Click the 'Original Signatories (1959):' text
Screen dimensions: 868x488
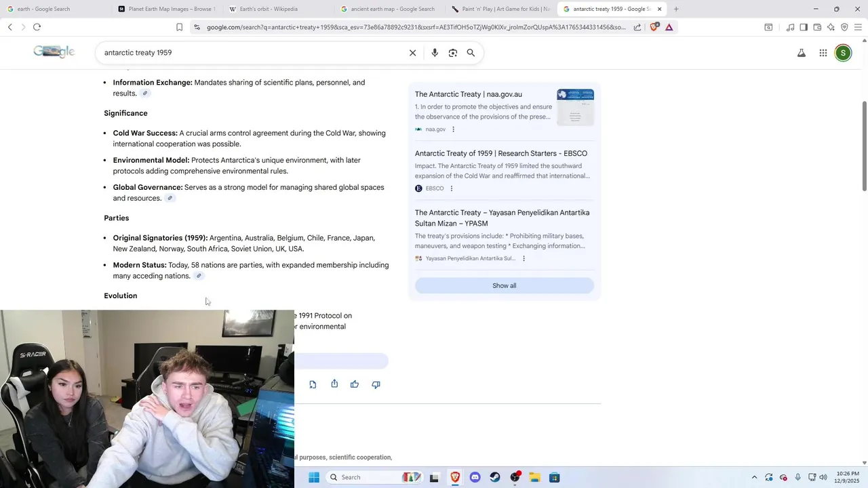(160, 238)
